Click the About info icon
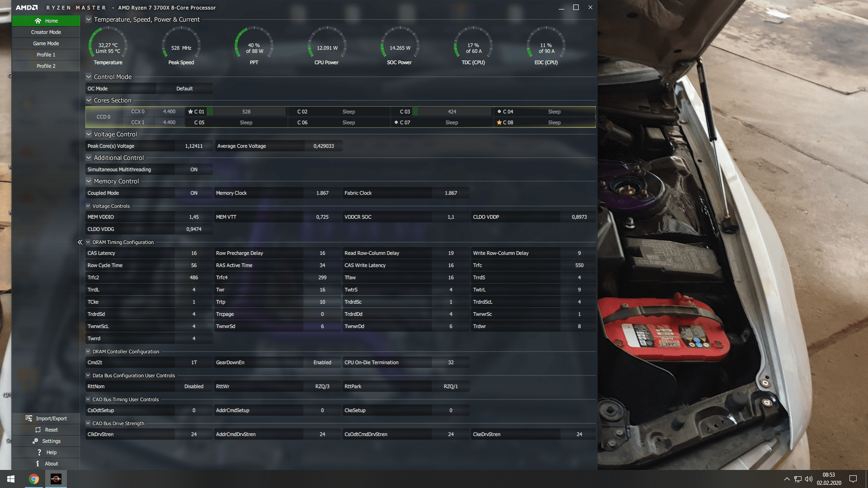The width and height of the screenshot is (868, 488). (38, 464)
